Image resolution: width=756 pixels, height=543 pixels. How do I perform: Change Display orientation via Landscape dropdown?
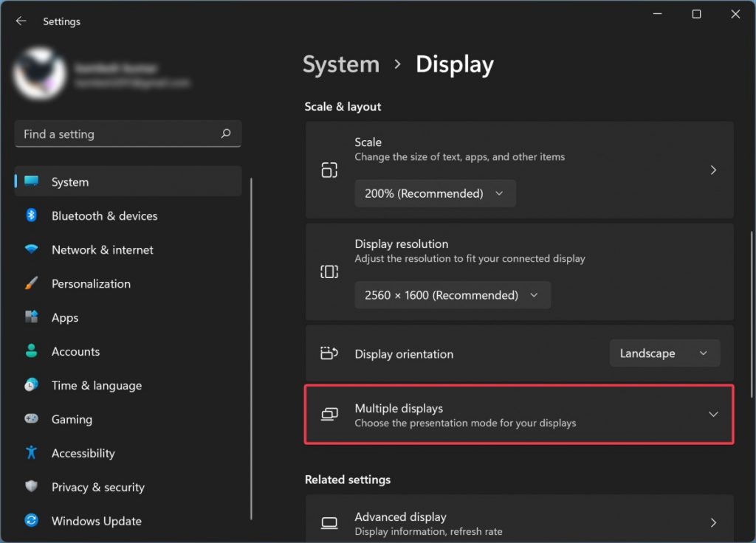click(x=664, y=353)
